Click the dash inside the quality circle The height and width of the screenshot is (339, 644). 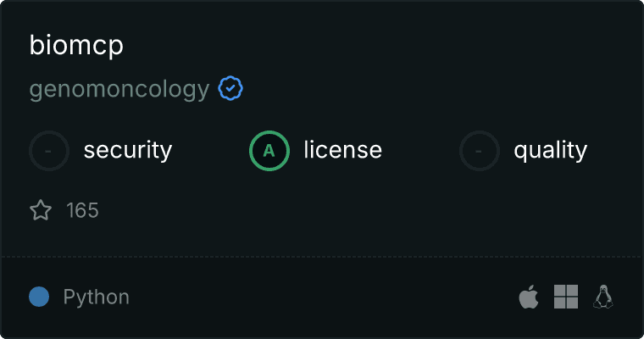point(479,151)
